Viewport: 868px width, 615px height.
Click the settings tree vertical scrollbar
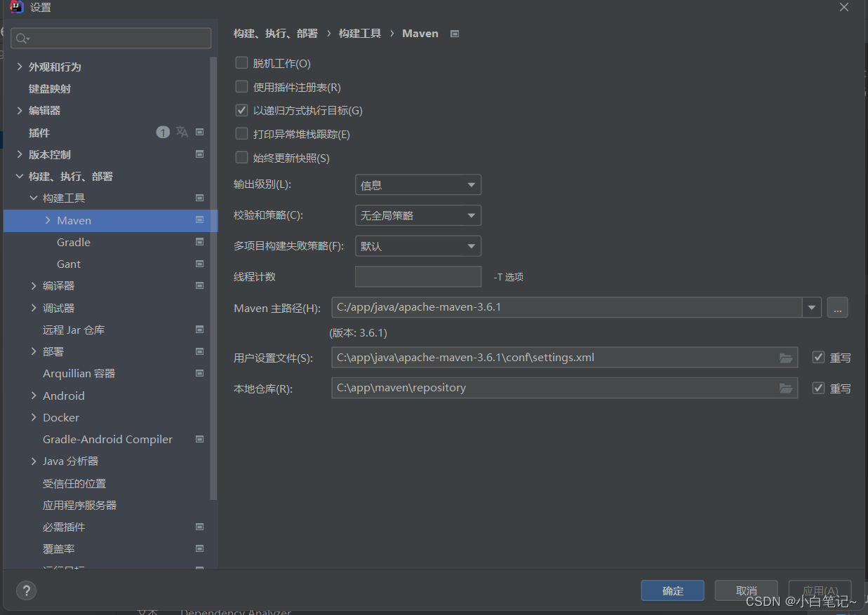point(213,278)
